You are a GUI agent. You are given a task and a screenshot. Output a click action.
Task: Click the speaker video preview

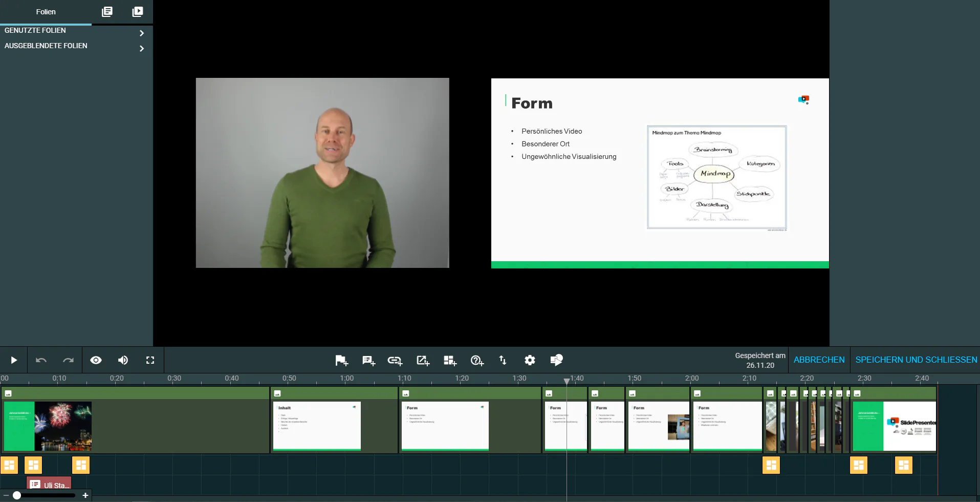click(x=322, y=173)
